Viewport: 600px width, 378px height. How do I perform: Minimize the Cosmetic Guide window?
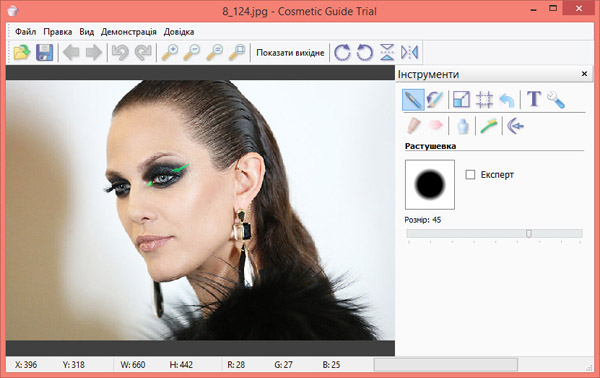tap(534, 10)
